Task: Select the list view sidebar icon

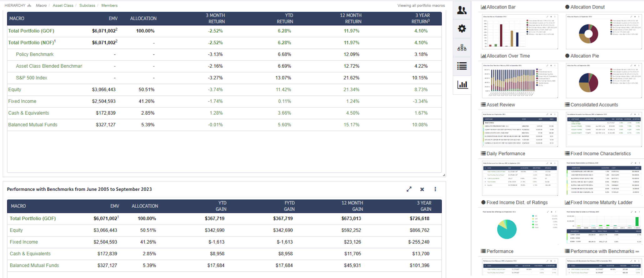Action: pos(462,66)
